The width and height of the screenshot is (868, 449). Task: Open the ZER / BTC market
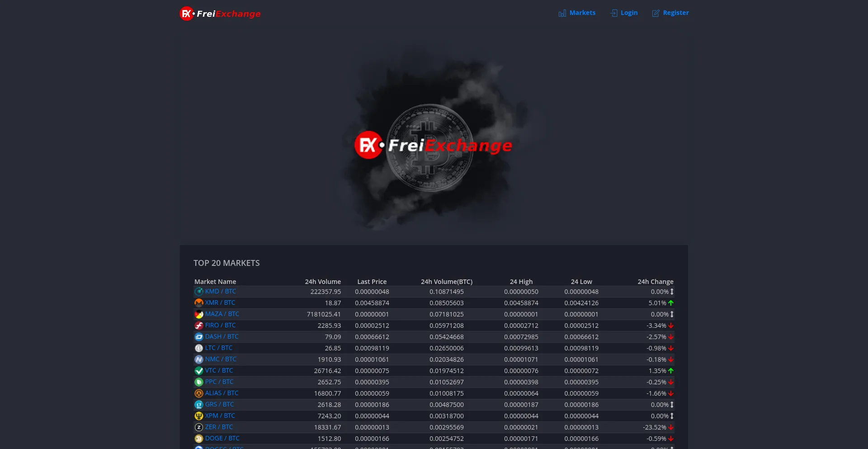pyautogui.click(x=219, y=427)
